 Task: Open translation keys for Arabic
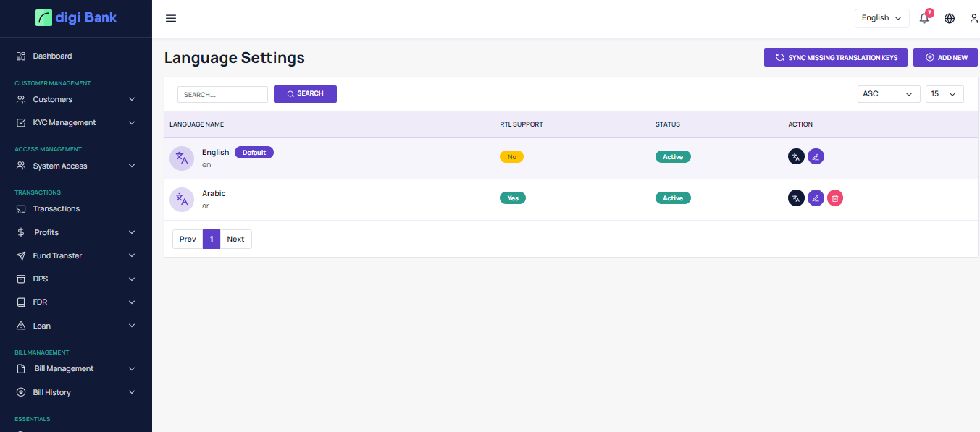pyautogui.click(x=796, y=198)
